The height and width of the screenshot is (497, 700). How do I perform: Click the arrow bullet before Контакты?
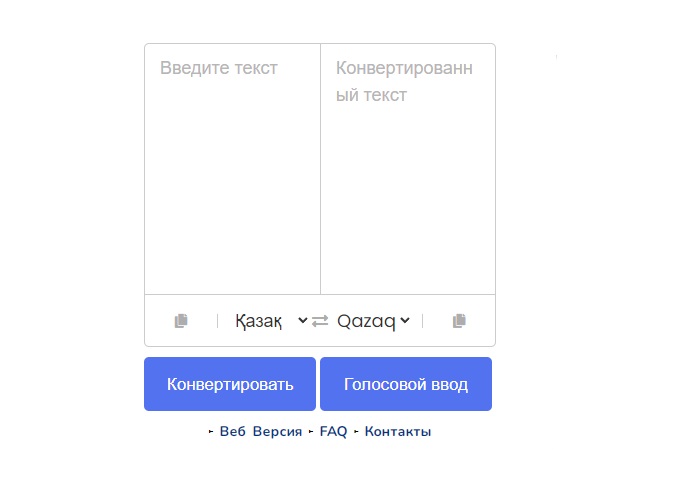pyautogui.click(x=356, y=431)
